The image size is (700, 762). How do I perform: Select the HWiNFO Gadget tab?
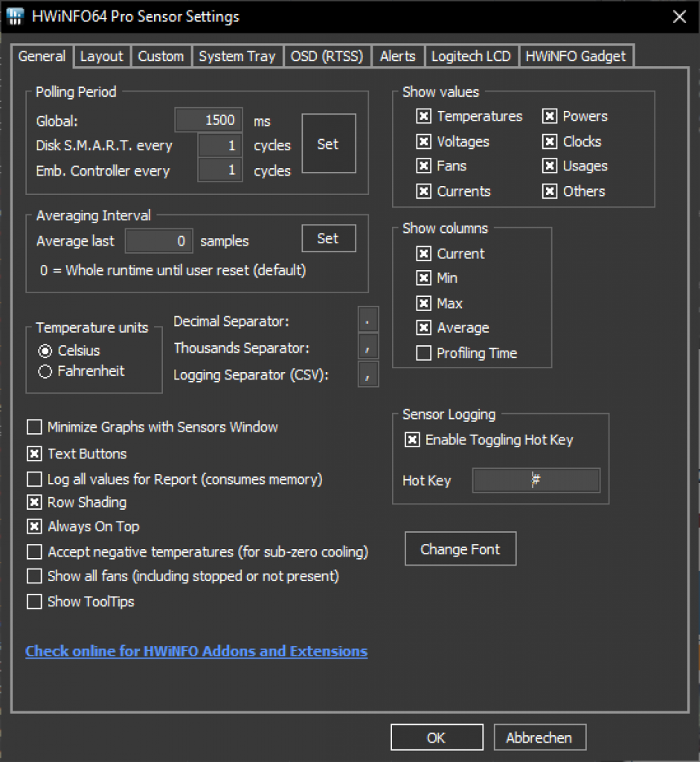(576, 57)
